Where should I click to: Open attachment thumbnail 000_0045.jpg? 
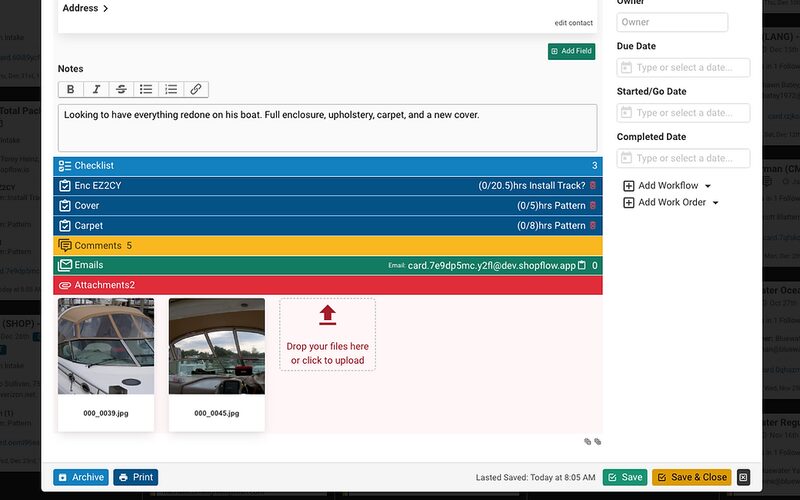217,346
